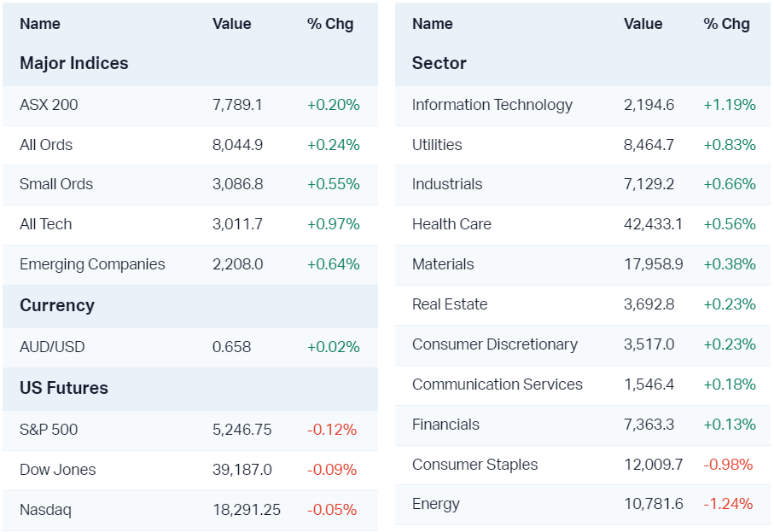The height and width of the screenshot is (532, 774).
Task: Open Emerging Companies index
Action: tap(92, 264)
